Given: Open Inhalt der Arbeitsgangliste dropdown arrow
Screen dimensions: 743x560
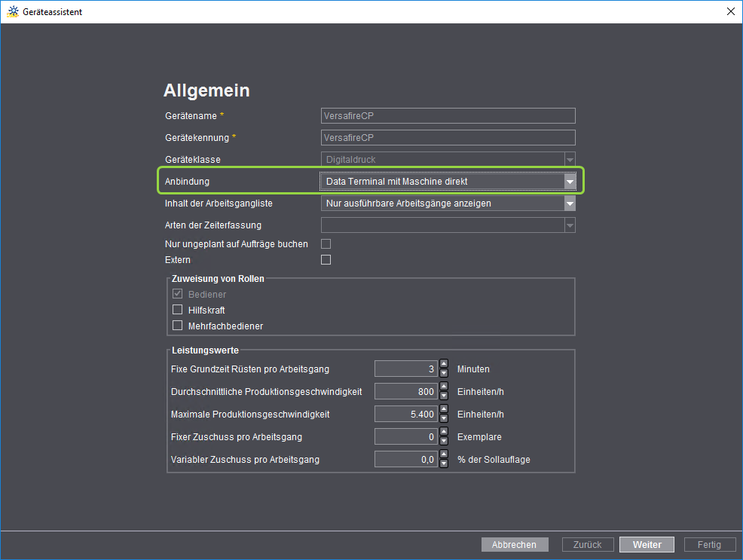Looking at the screenshot, I should tap(570, 203).
